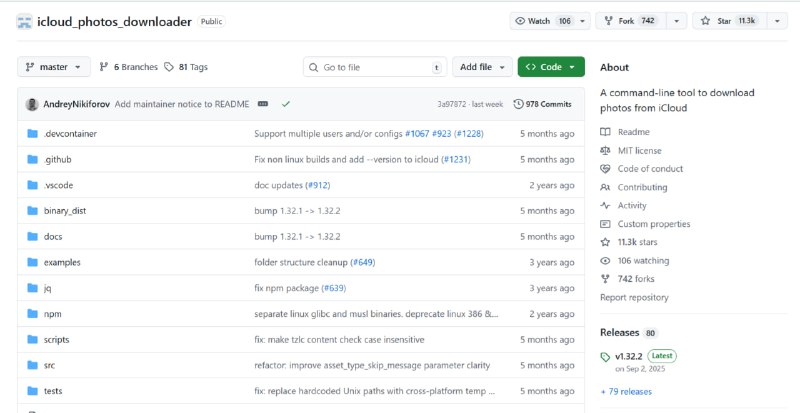Open the Releases 80 heading link
The height and width of the screenshot is (413, 800).
[x=628, y=333]
